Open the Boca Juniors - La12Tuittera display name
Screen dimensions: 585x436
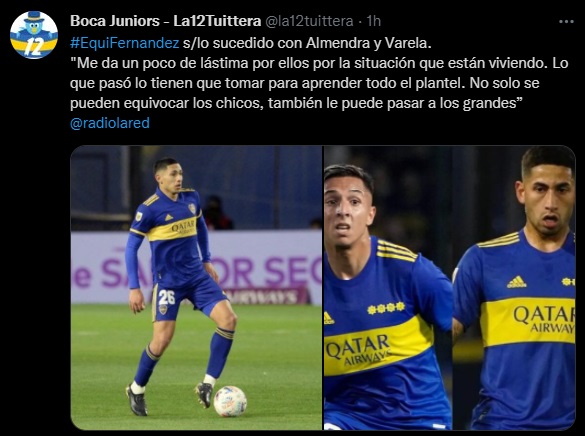click(x=165, y=21)
